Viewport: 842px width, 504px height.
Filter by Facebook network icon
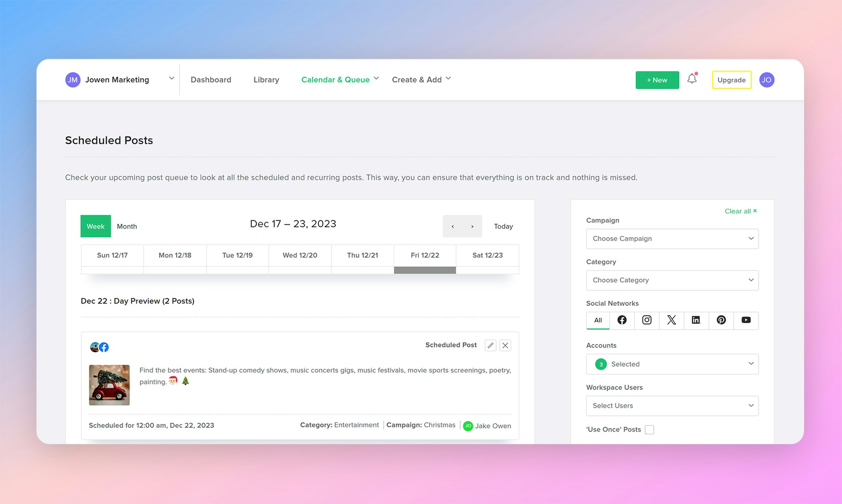click(622, 320)
